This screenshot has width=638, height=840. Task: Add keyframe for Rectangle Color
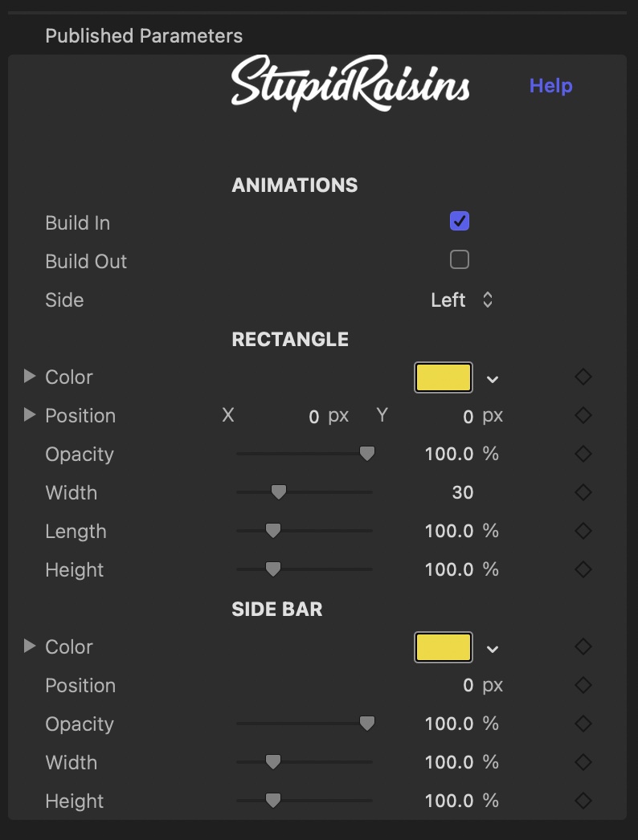pyautogui.click(x=583, y=377)
